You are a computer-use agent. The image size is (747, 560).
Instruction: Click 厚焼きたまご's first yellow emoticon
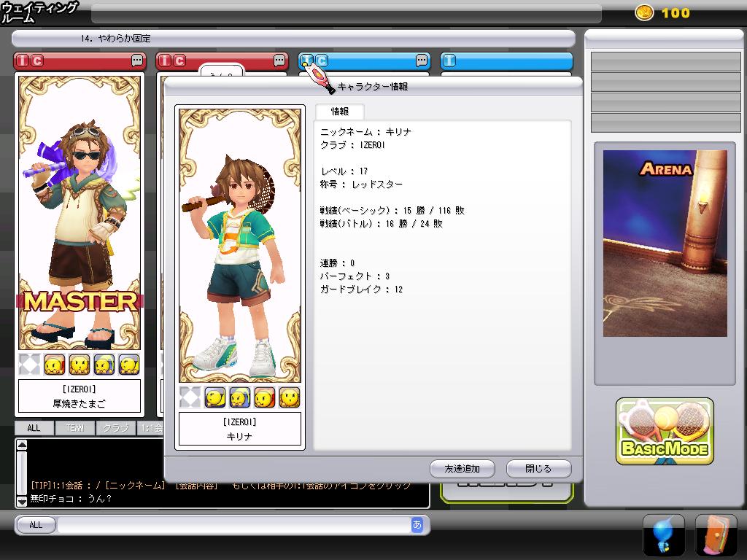point(55,365)
